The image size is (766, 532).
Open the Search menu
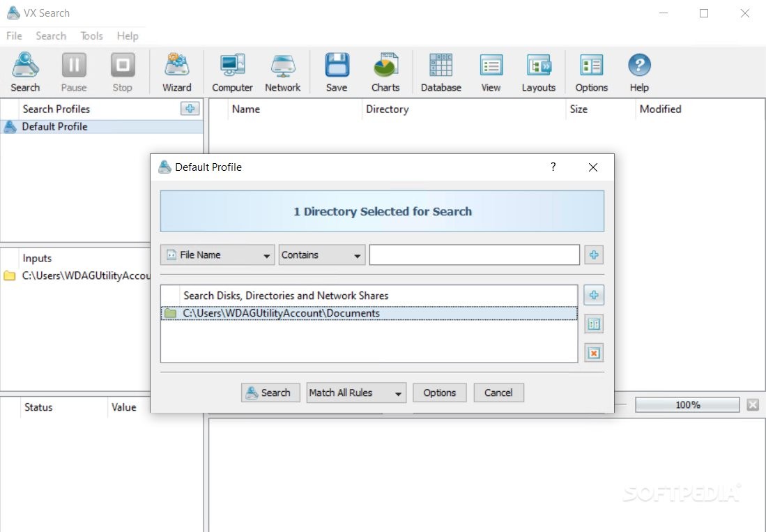click(x=51, y=36)
